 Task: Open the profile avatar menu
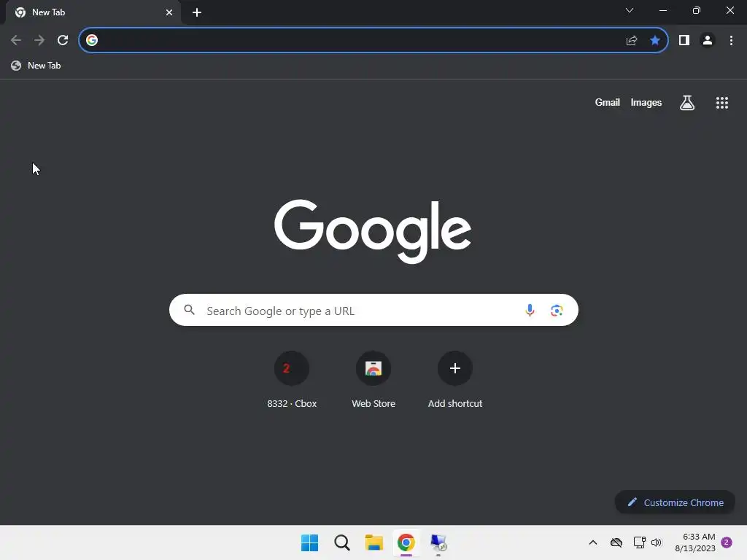tap(708, 40)
